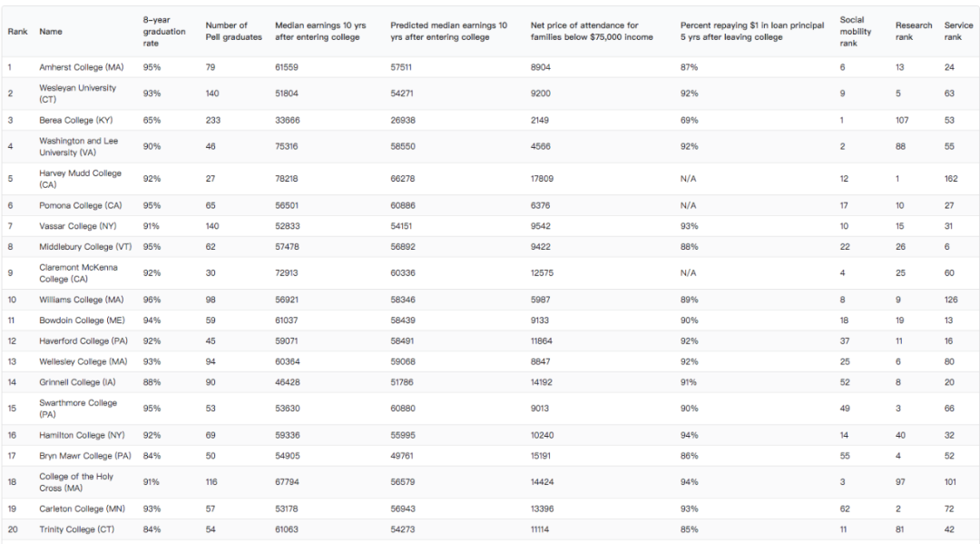Click the Service rank column header

[958, 32]
